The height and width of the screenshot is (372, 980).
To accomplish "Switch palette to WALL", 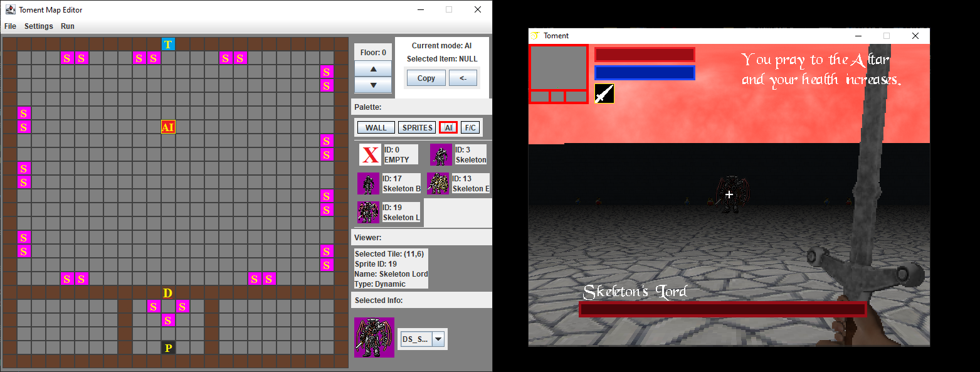I will coord(376,127).
